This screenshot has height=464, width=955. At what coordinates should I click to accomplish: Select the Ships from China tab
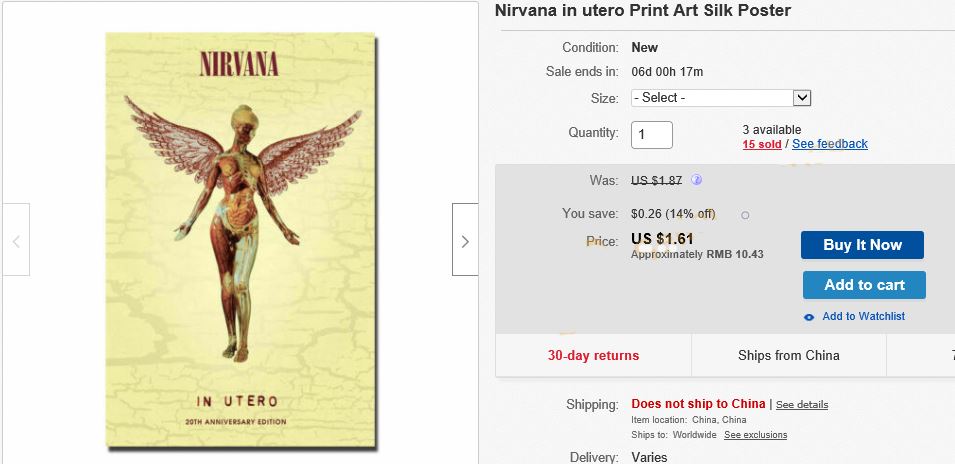[789, 355]
